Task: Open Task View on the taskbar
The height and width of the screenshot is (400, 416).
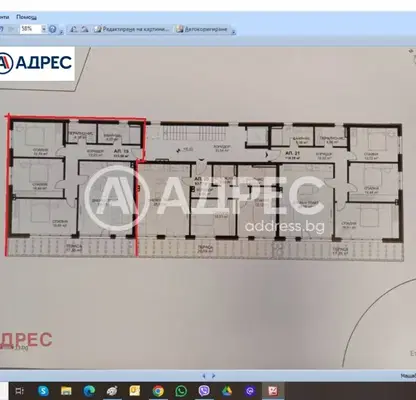Action: [x=20, y=391]
